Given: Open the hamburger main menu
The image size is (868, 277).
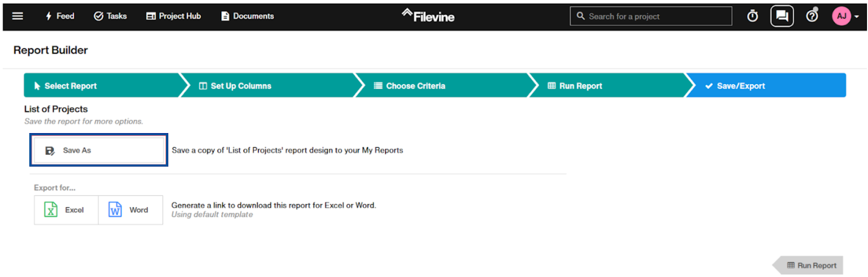Looking at the screenshot, I should coord(17,16).
